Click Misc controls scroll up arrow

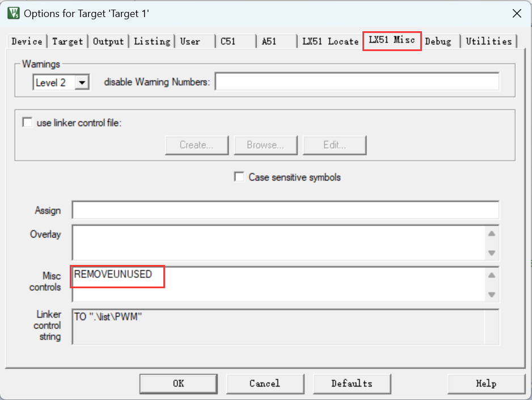coord(492,275)
